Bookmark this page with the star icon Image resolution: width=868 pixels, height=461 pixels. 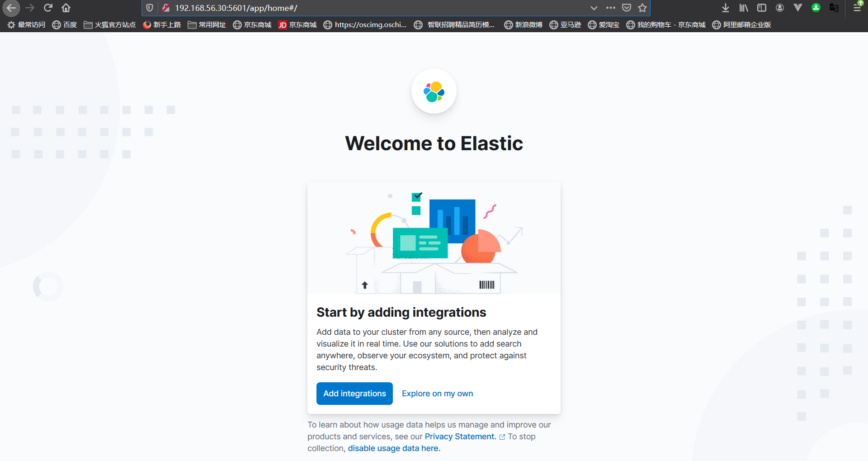pos(642,8)
